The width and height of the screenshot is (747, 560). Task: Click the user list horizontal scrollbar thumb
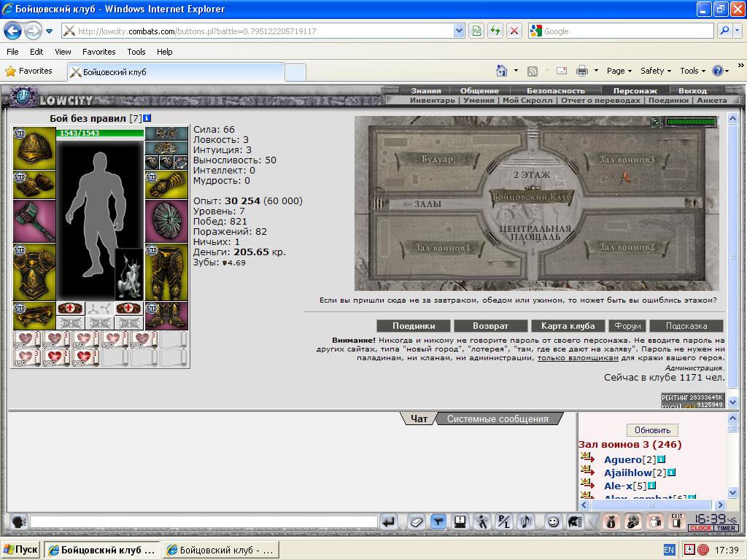(651, 505)
